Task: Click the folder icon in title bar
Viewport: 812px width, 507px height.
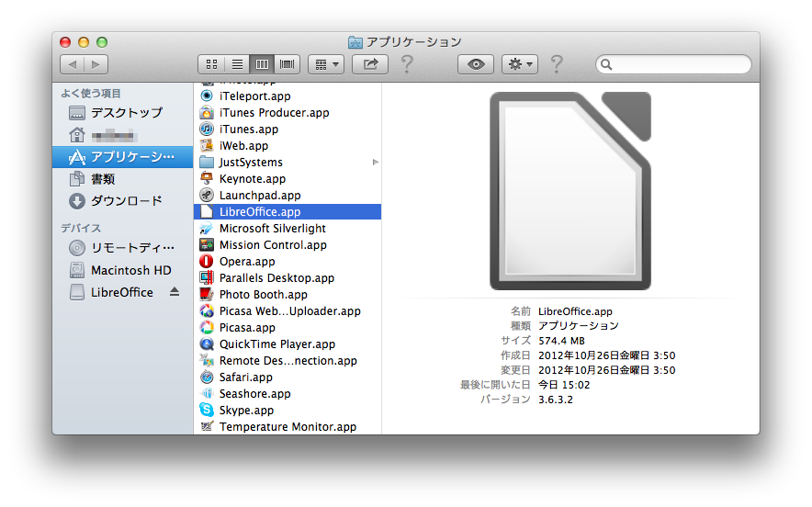Action: (x=355, y=42)
